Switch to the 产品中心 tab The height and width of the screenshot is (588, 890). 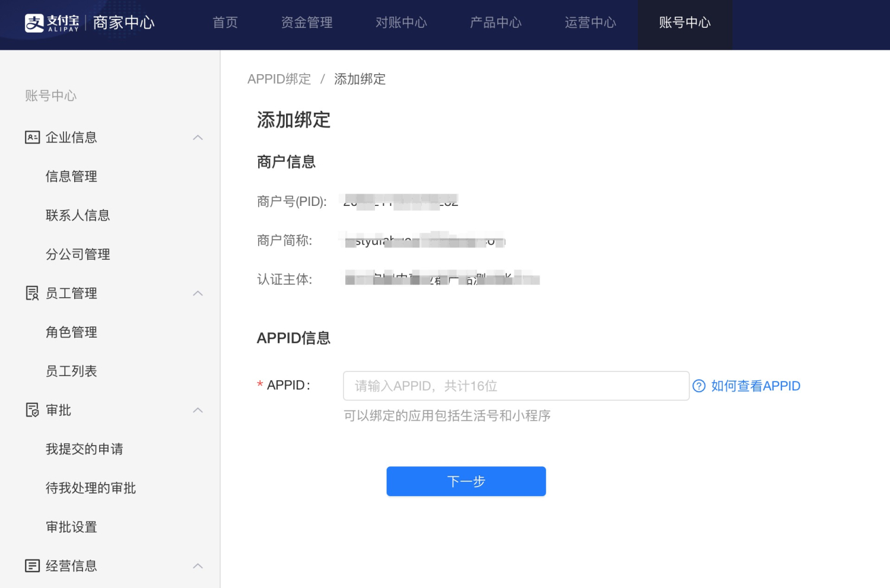click(495, 23)
